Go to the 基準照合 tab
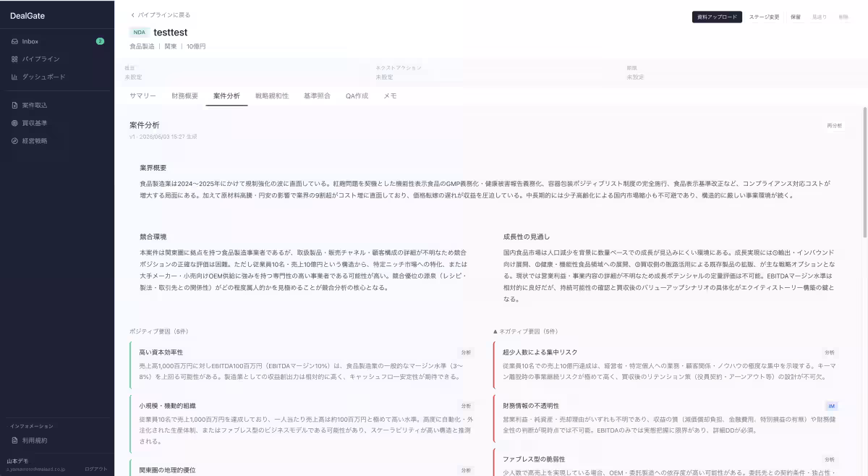Screen dimensions: 868x476 (317, 95)
